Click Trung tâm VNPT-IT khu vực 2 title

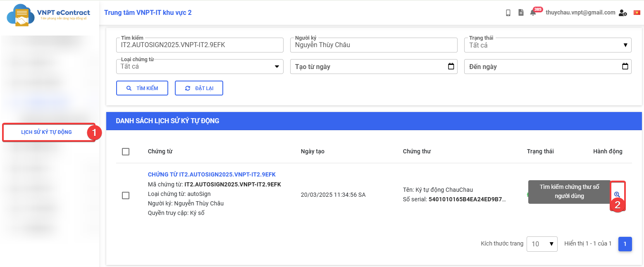[148, 12]
